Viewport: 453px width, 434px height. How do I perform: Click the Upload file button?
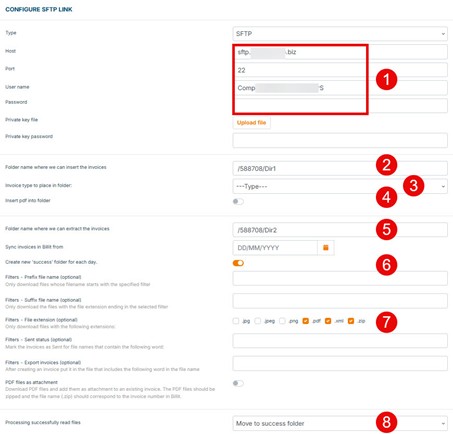(251, 123)
